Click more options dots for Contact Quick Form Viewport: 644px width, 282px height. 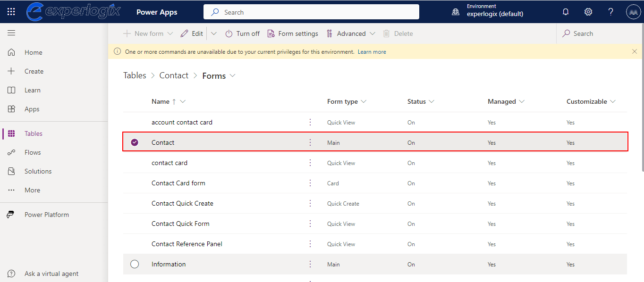click(x=310, y=224)
